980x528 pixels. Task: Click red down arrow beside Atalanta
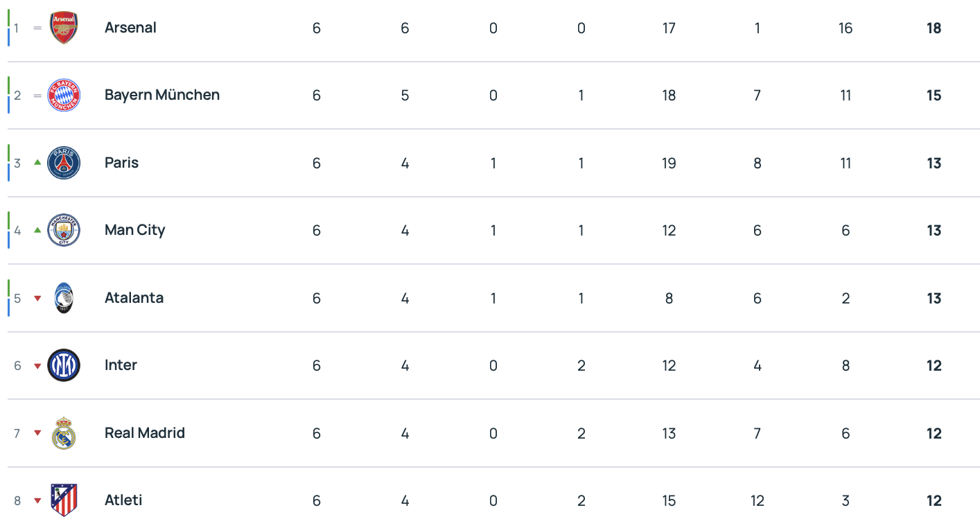37,299
